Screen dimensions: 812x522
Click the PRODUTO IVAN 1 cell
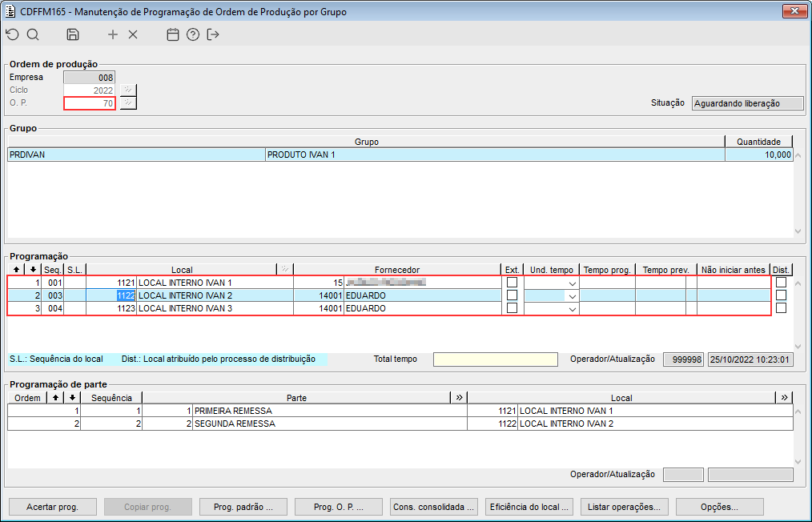coord(495,155)
